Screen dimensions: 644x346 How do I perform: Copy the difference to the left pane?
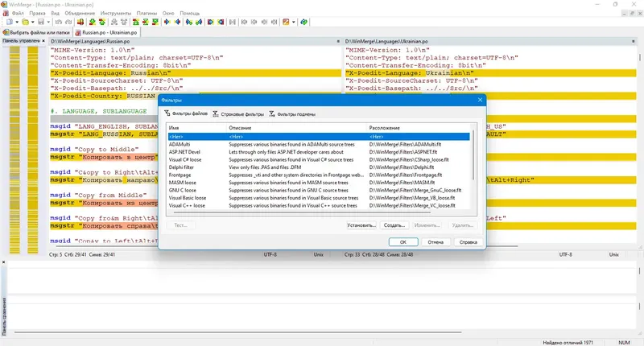[177, 22]
